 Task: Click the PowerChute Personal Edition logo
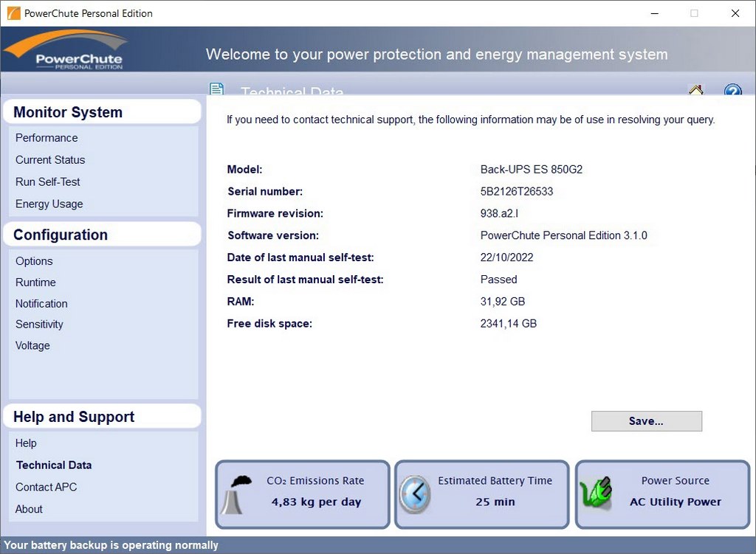click(66, 50)
